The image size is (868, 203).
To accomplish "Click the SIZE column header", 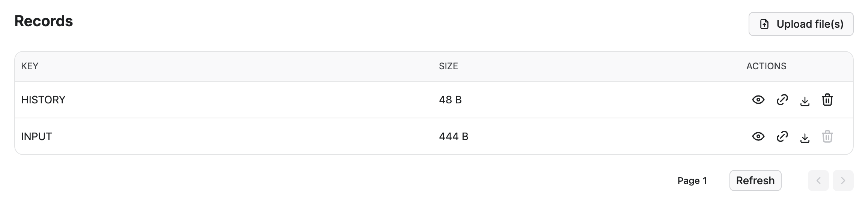I will pyautogui.click(x=448, y=66).
